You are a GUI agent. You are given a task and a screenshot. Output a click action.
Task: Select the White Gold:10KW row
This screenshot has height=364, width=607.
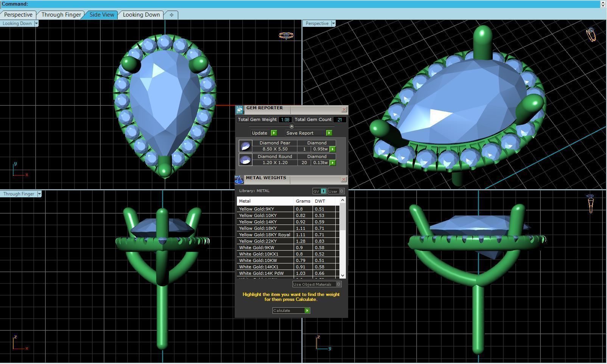point(288,260)
